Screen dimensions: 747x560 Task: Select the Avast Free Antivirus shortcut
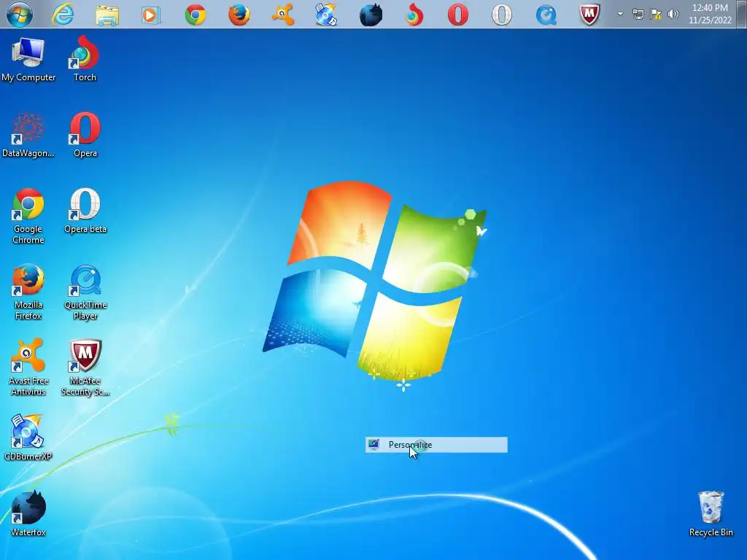[x=28, y=367]
